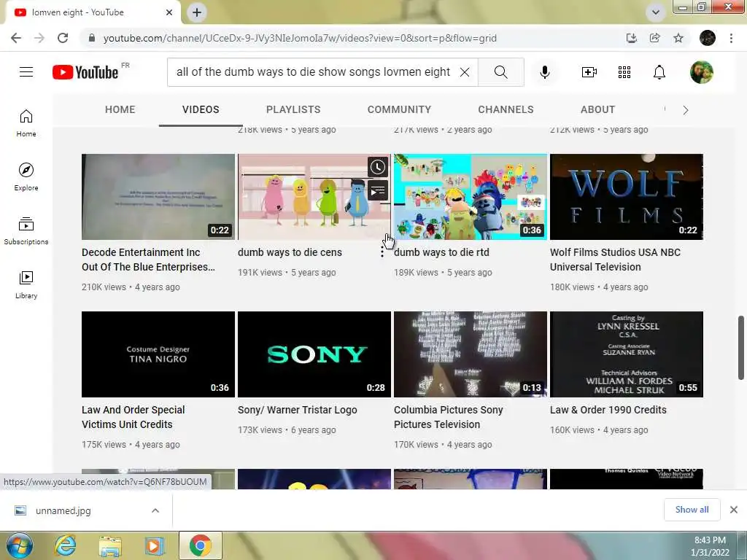Close the downloads bar
This screenshot has width=747, height=560.
pos(734,510)
